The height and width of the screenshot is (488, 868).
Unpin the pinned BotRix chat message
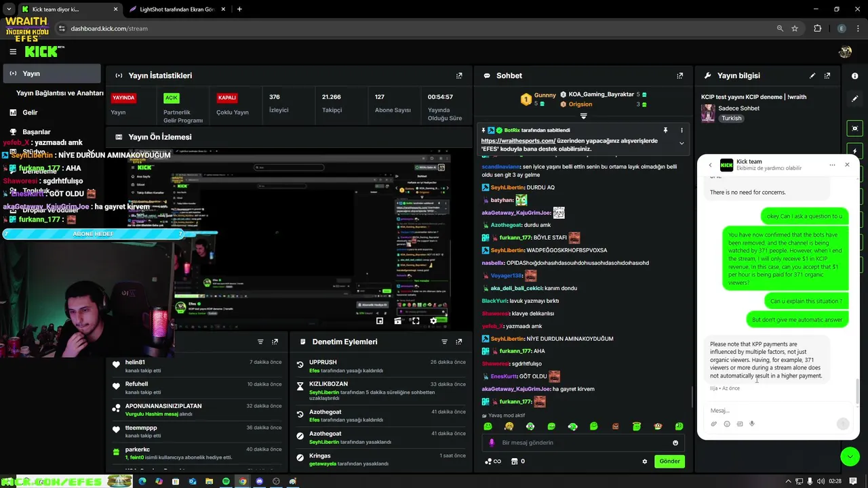[665, 129]
